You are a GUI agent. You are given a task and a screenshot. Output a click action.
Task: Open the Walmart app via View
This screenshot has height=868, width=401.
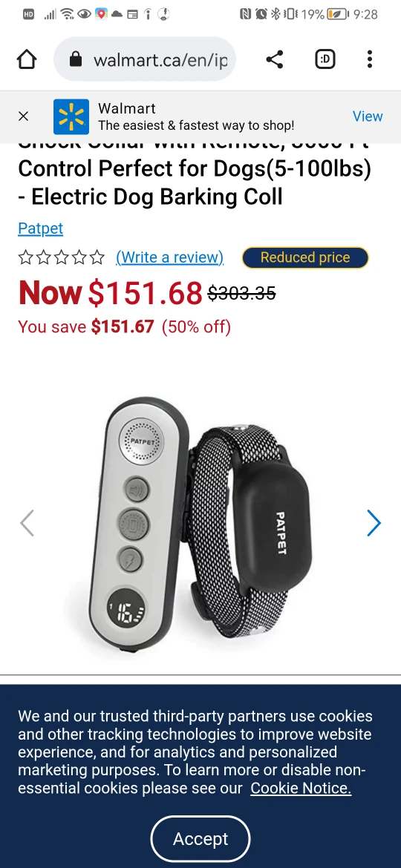click(x=368, y=116)
